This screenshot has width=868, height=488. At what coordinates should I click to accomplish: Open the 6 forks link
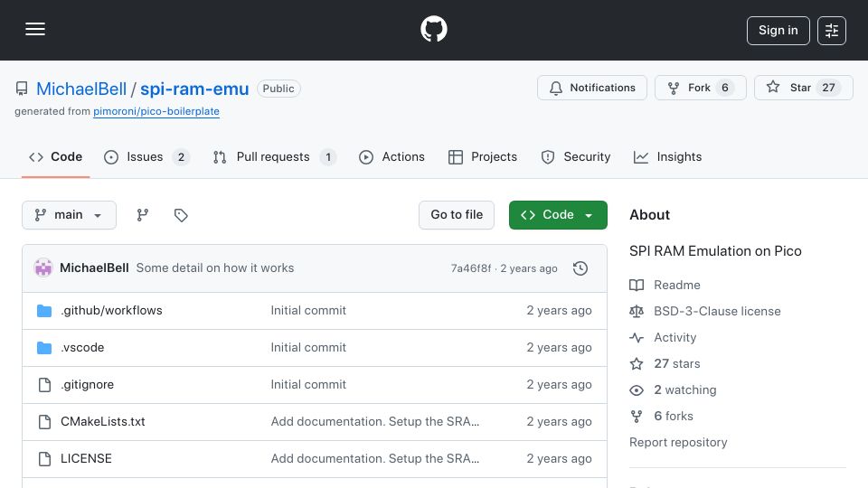point(662,416)
